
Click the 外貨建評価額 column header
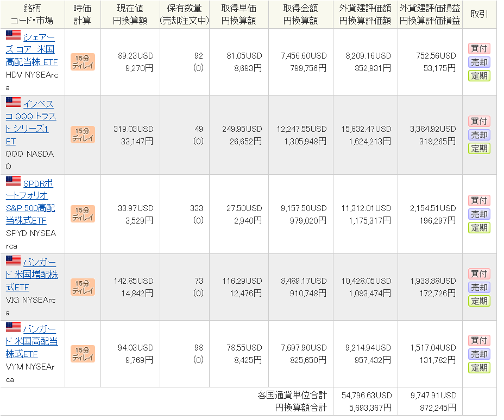pos(366,15)
